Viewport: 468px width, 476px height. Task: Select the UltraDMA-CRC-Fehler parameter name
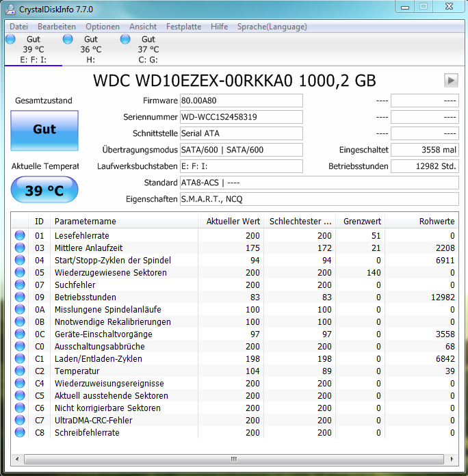(93, 420)
